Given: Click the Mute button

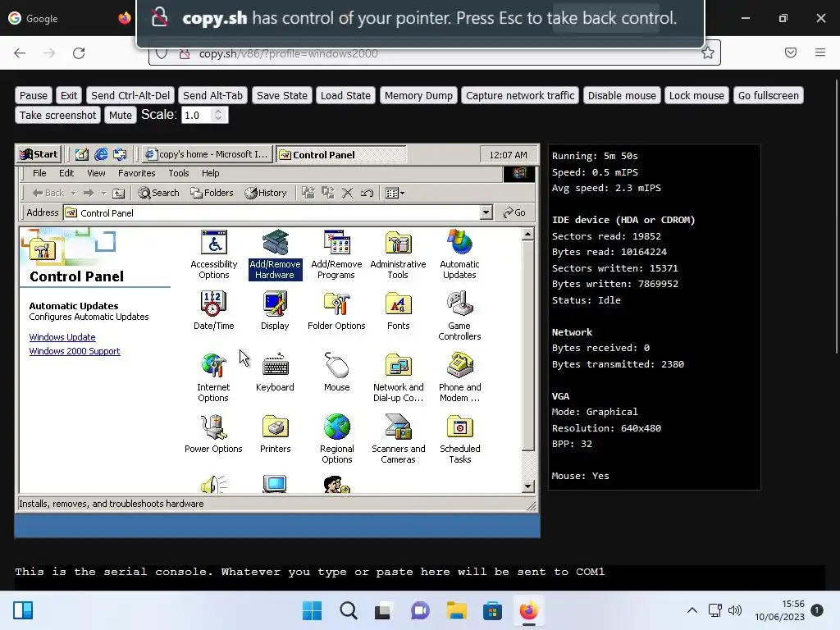Looking at the screenshot, I should tap(120, 115).
